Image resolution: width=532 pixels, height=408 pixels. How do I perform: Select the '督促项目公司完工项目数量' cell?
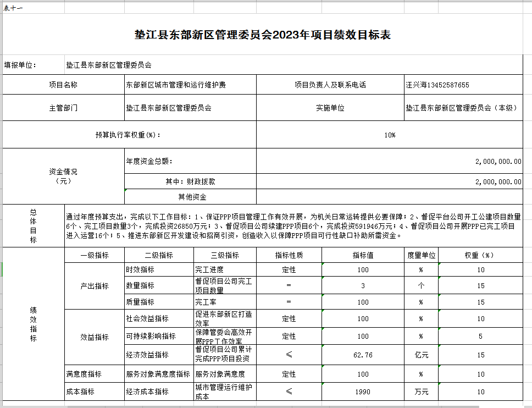click(x=225, y=285)
